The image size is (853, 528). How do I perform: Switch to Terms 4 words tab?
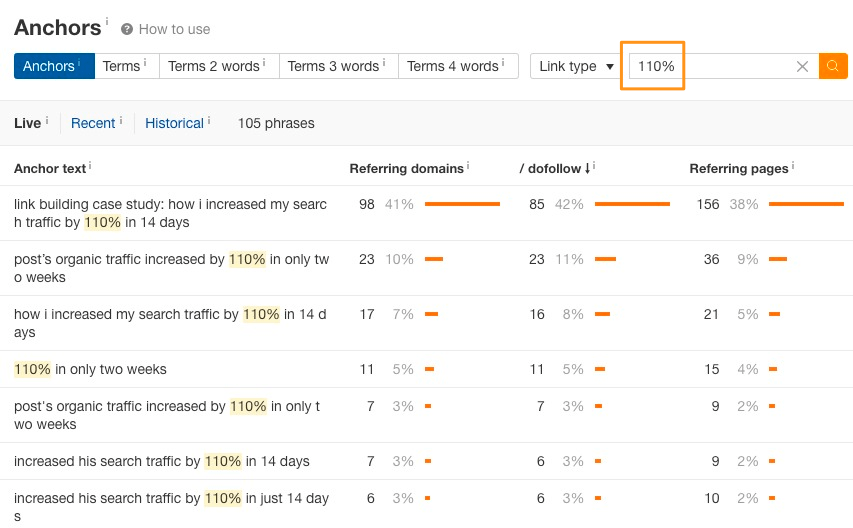[x=458, y=66]
